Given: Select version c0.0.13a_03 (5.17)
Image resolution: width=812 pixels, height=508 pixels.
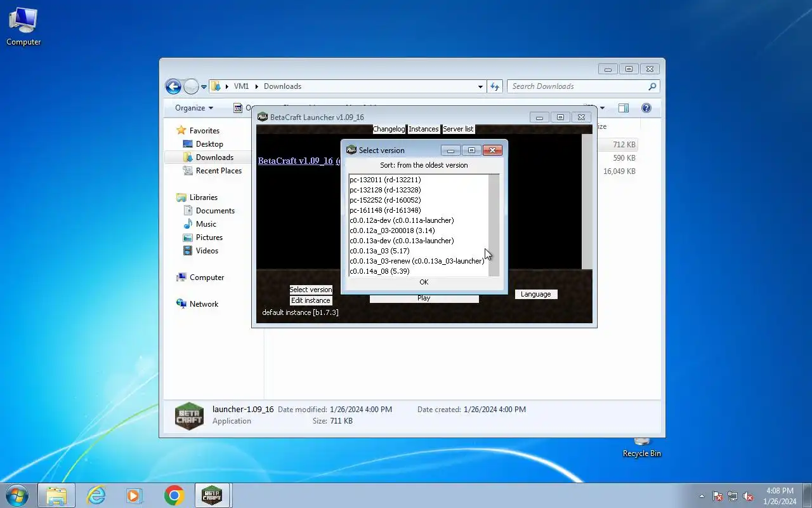Looking at the screenshot, I should pyautogui.click(x=418, y=251).
